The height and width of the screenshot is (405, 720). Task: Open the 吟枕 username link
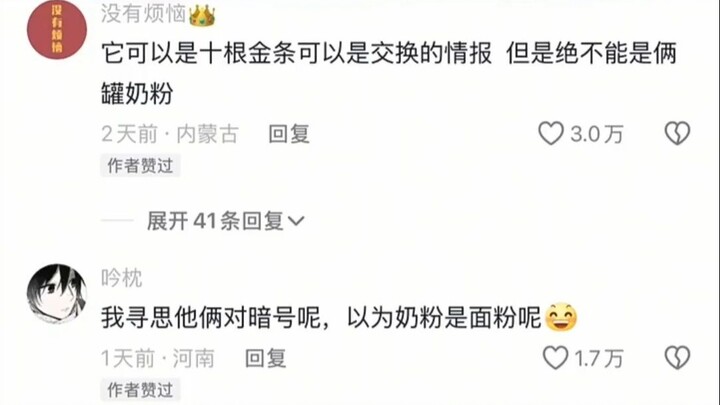(x=122, y=278)
